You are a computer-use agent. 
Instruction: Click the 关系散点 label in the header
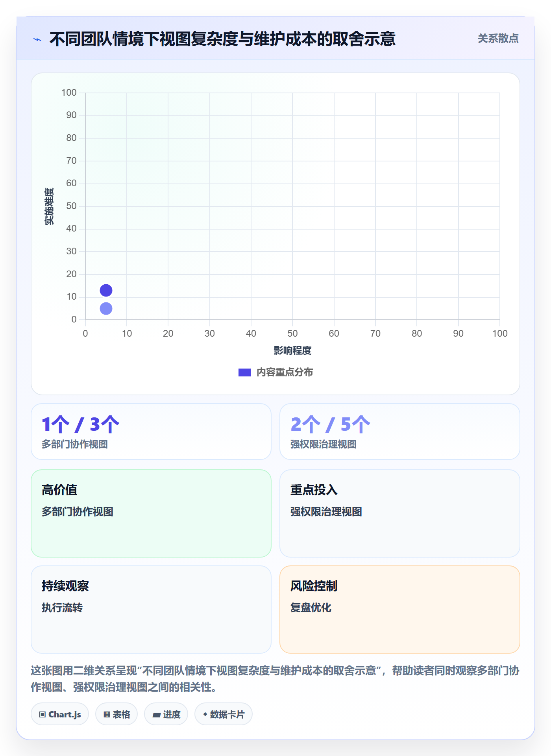pyautogui.click(x=498, y=39)
